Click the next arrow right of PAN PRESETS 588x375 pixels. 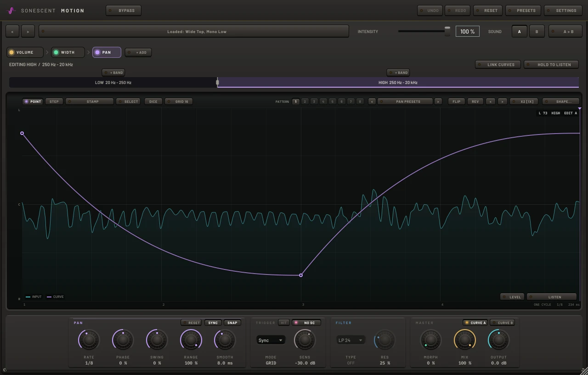(438, 101)
